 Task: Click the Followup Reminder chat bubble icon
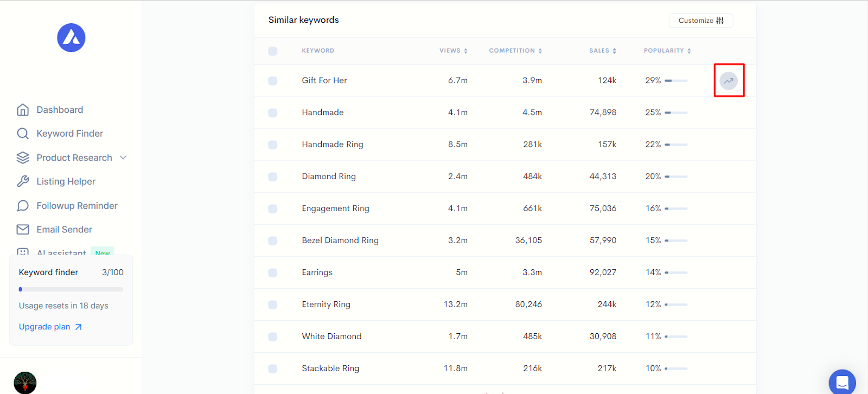(x=23, y=206)
